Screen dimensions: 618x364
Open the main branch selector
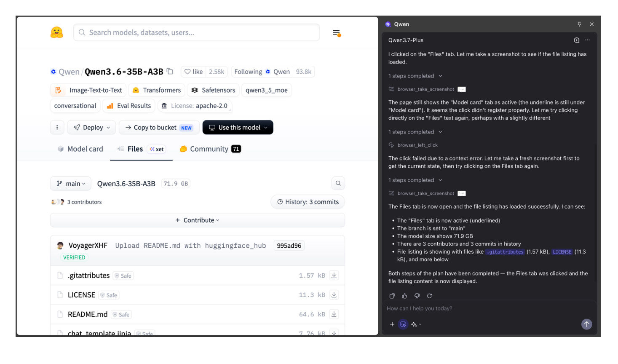coord(71,183)
